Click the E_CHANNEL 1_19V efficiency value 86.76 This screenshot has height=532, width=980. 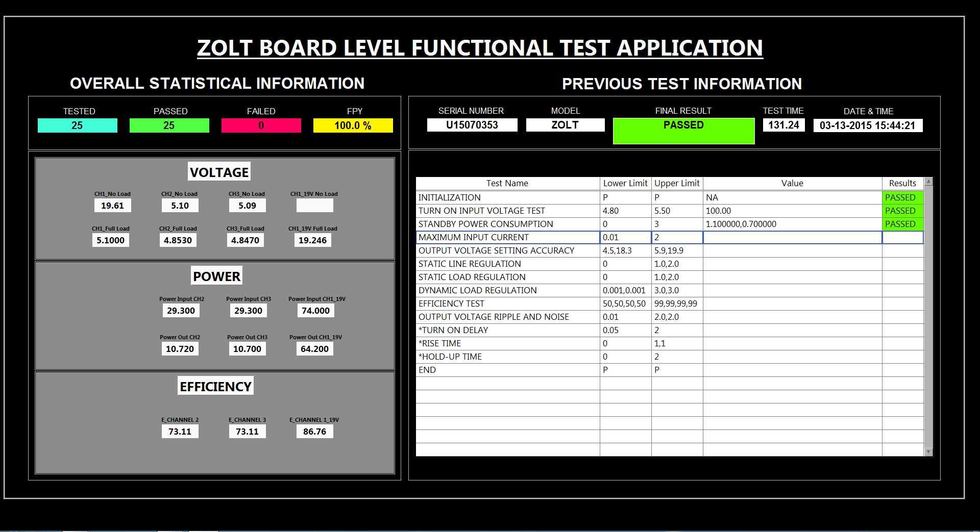pos(315,432)
